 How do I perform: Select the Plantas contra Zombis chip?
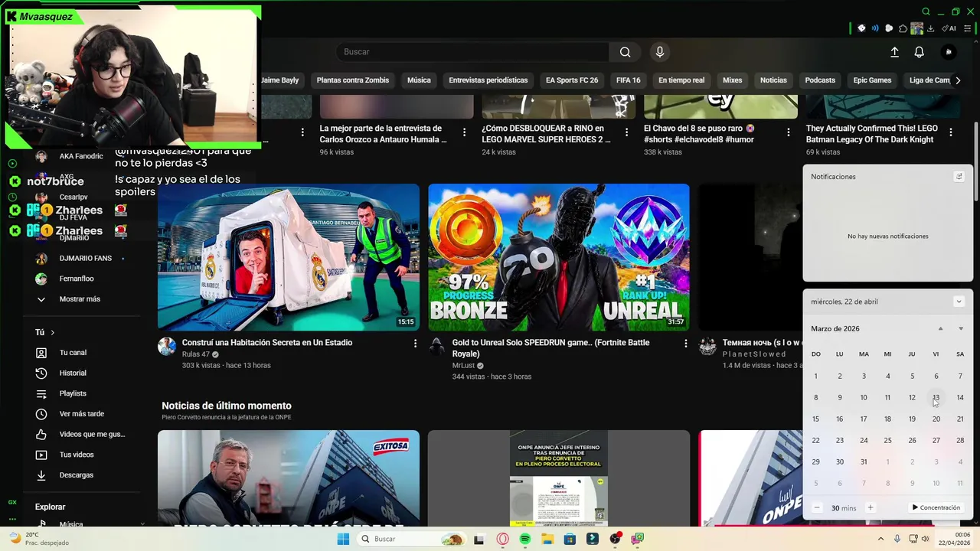click(353, 80)
